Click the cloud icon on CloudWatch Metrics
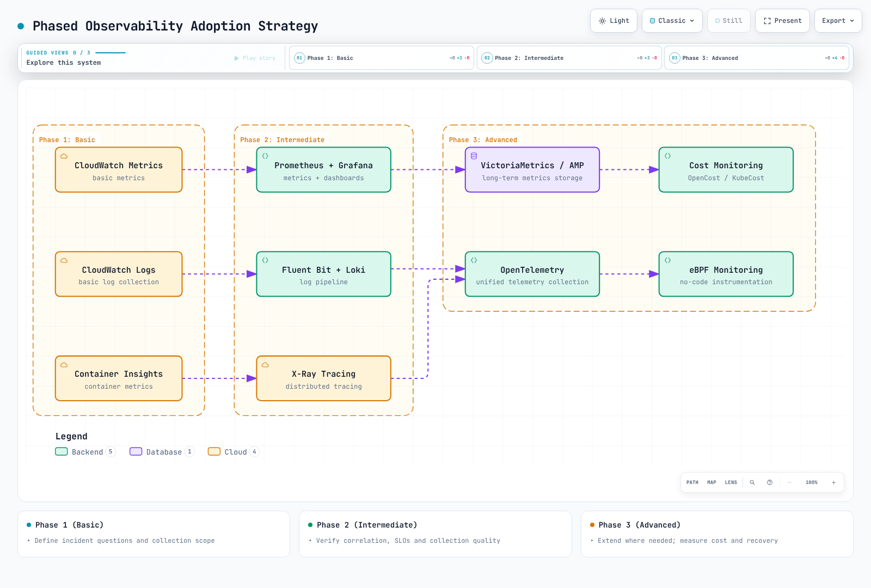 (x=64, y=156)
